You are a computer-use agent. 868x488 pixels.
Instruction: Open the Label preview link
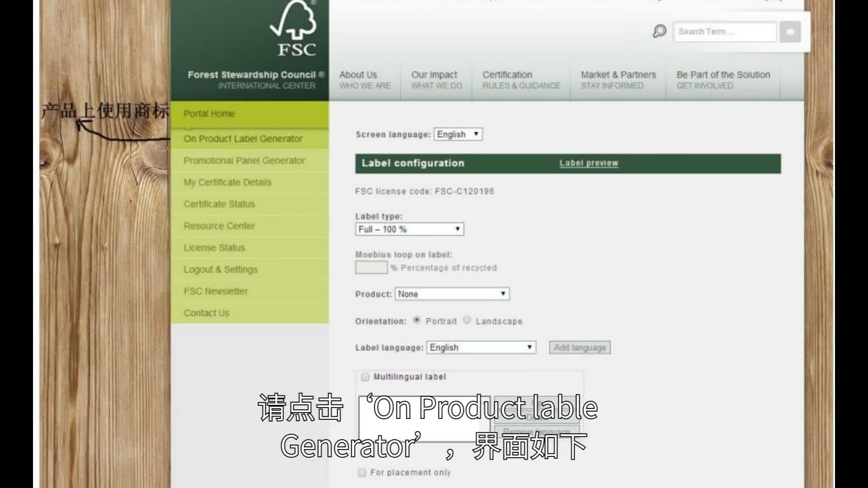(x=588, y=163)
